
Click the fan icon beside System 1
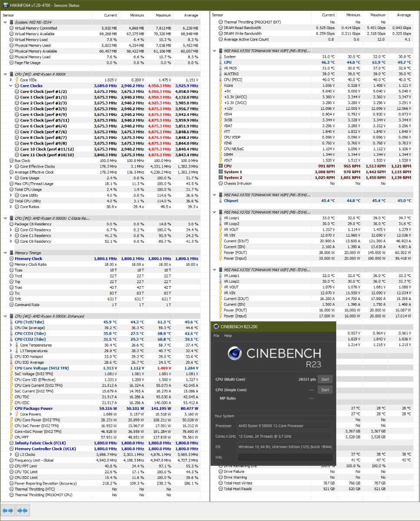click(221, 172)
